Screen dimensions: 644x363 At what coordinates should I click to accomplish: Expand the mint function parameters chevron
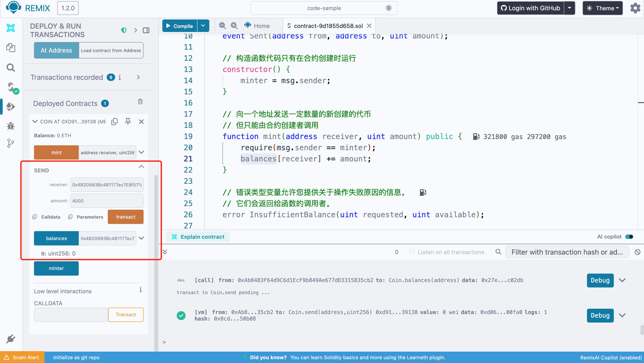141,152
